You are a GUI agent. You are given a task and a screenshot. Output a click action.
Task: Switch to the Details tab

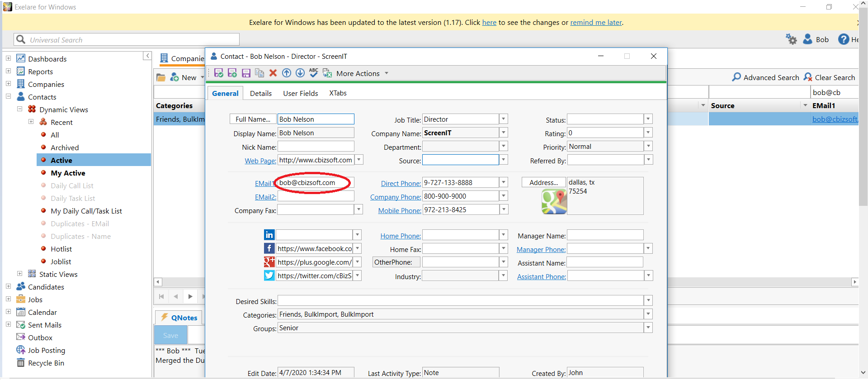(x=261, y=93)
